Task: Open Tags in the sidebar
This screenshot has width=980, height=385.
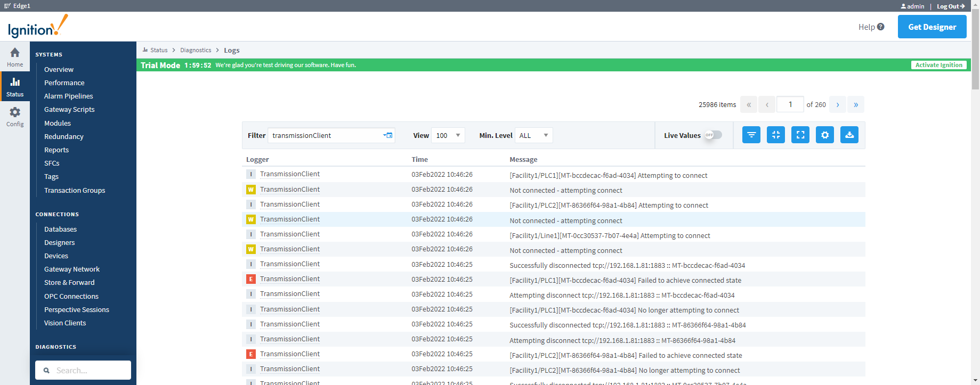Action: [x=51, y=177]
